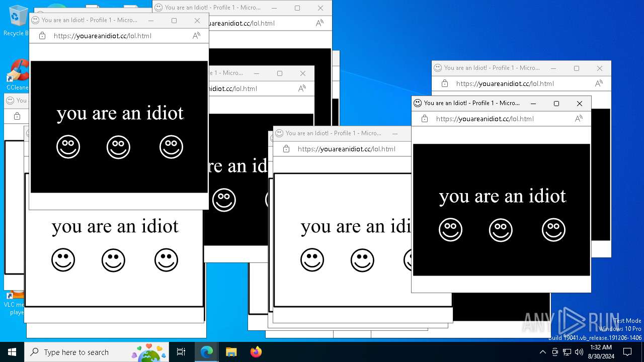The width and height of the screenshot is (644, 362).
Task: Open the Action Center notifications
Action: [627, 352]
